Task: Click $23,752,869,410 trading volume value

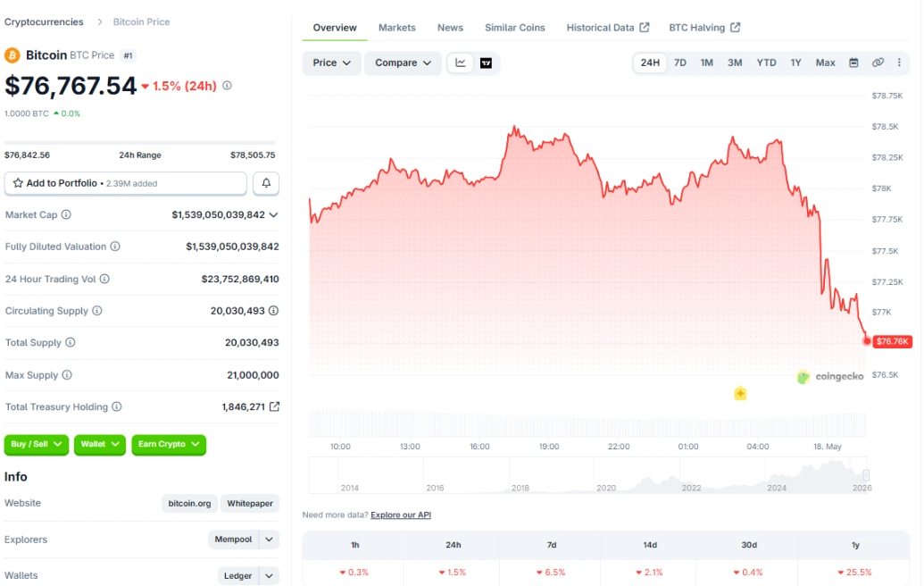Action: (240, 279)
